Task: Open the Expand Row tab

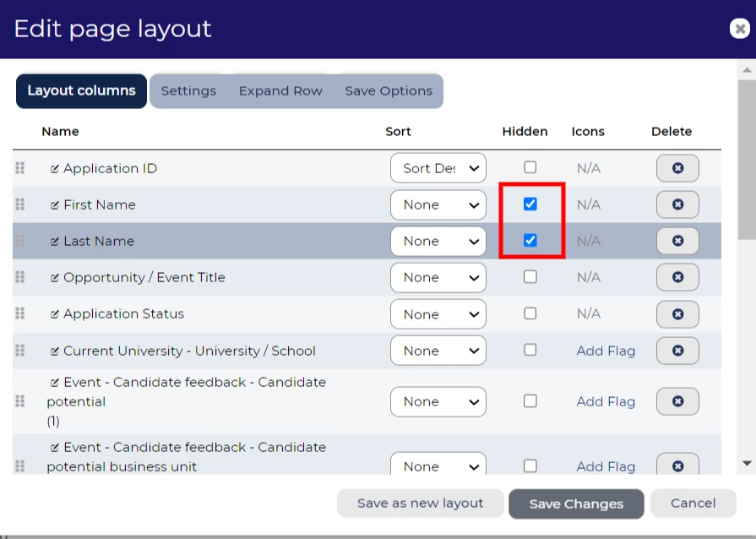Action: [x=280, y=91]
